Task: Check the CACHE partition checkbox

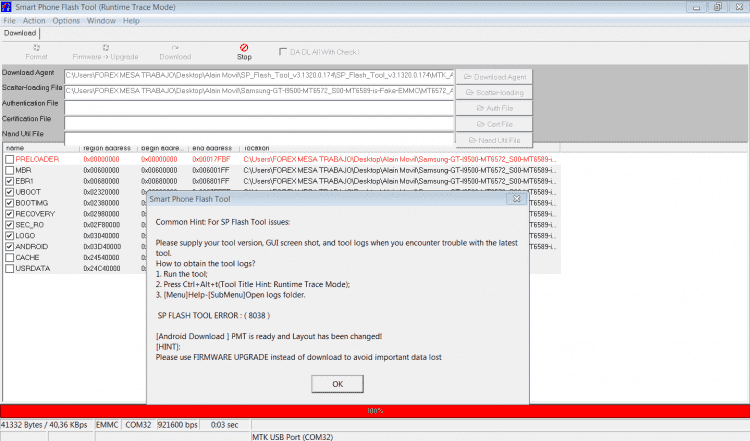Action: click(x=10, y=257)
